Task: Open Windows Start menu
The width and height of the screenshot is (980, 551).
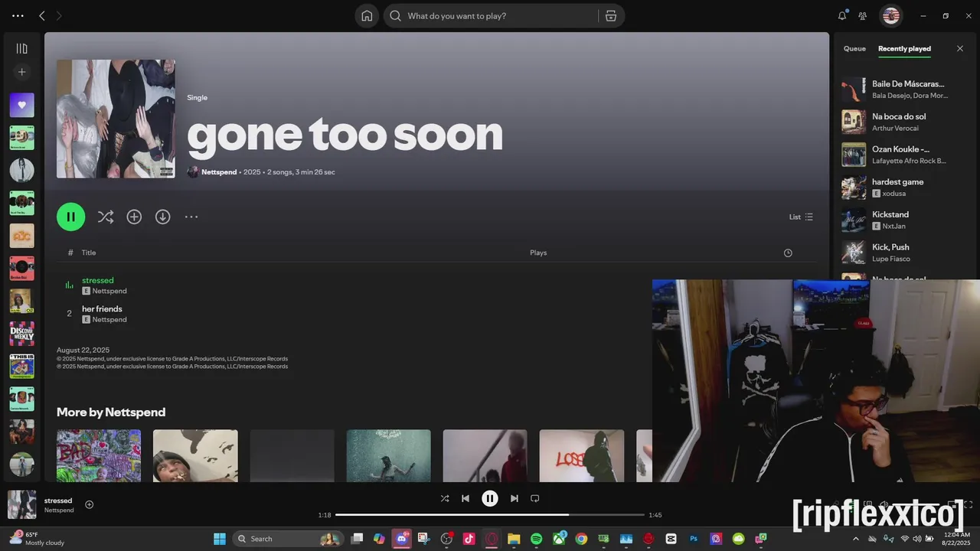Action: point(220,539)
